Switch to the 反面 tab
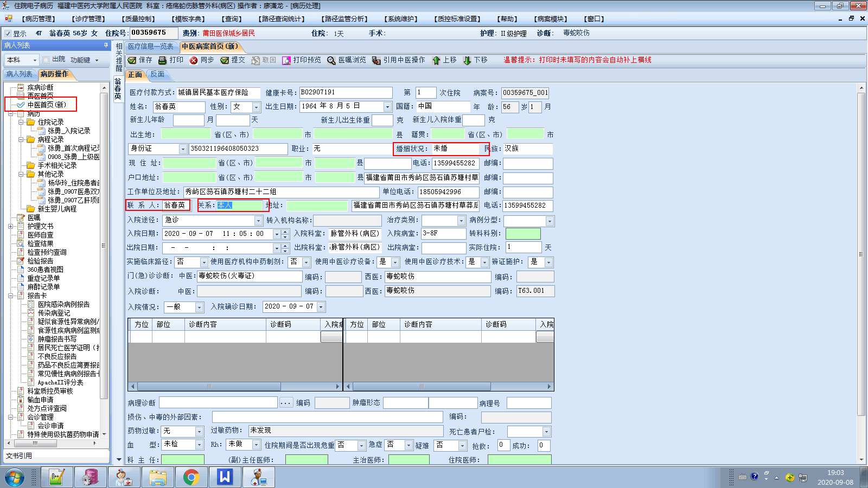Screen dimensions: 868x488 [157, 74]
